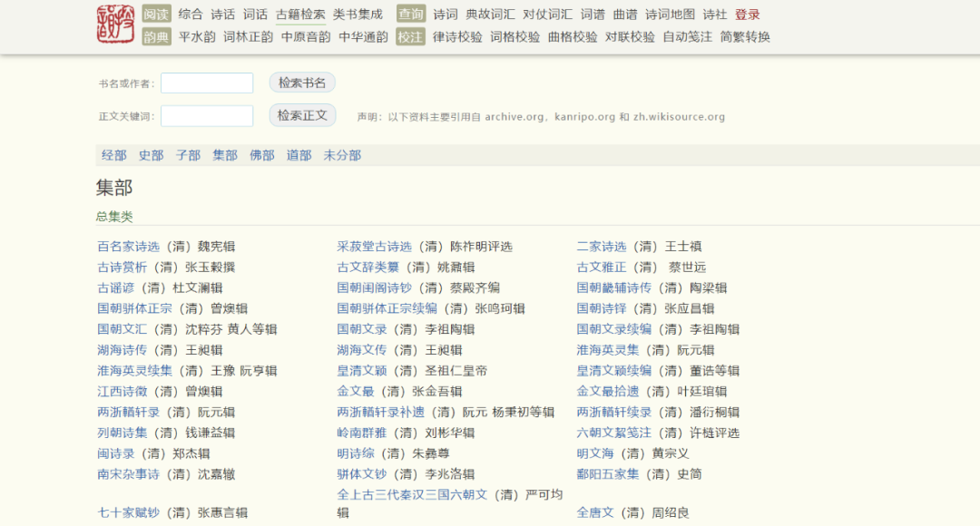Go to 对仗词汇 page
This screenshot has height=526, width=980.
pos(547,15)
